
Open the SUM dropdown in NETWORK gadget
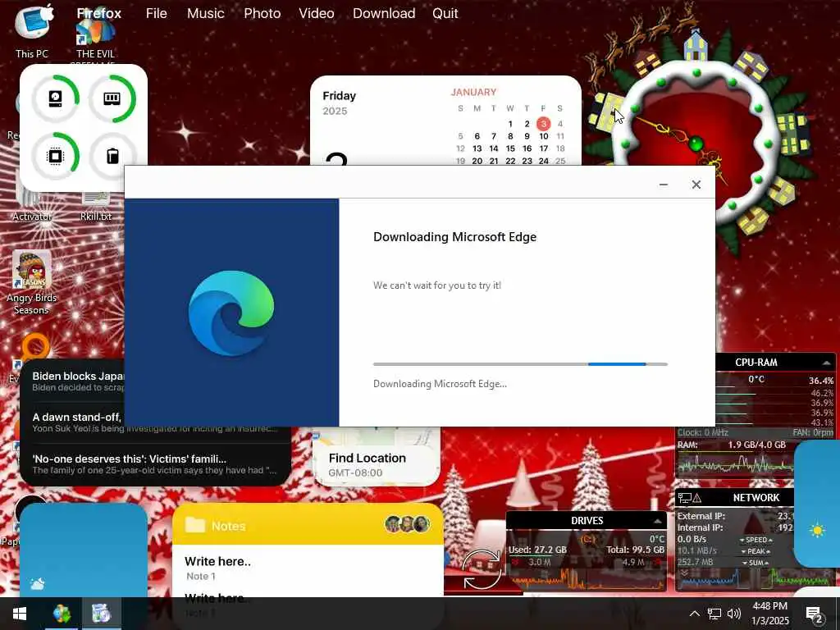(756, 563)
